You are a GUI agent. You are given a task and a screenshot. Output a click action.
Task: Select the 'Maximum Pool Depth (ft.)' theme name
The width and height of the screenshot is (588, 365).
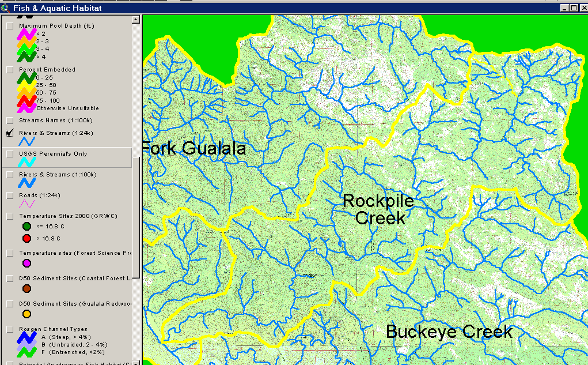coord(56,26)
